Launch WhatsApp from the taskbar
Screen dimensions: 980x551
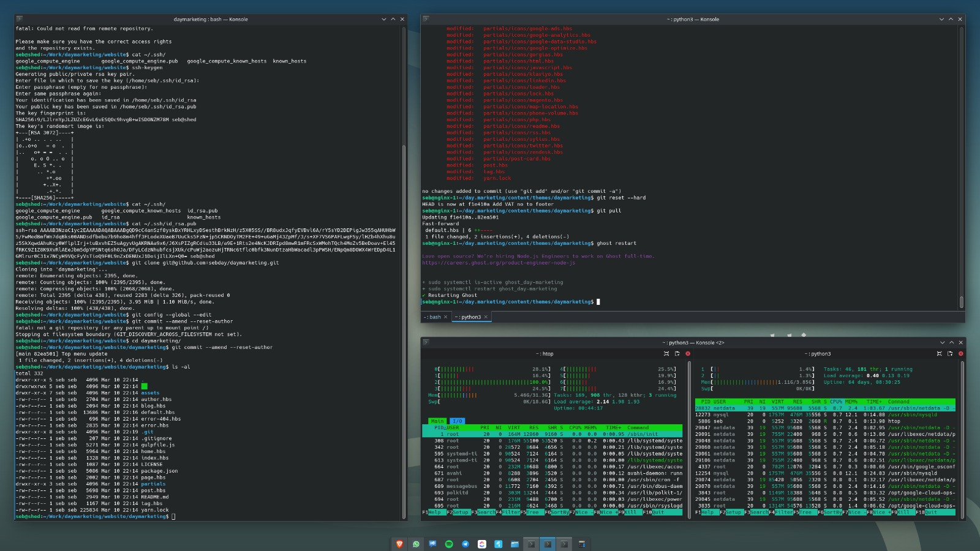point(417,544)
